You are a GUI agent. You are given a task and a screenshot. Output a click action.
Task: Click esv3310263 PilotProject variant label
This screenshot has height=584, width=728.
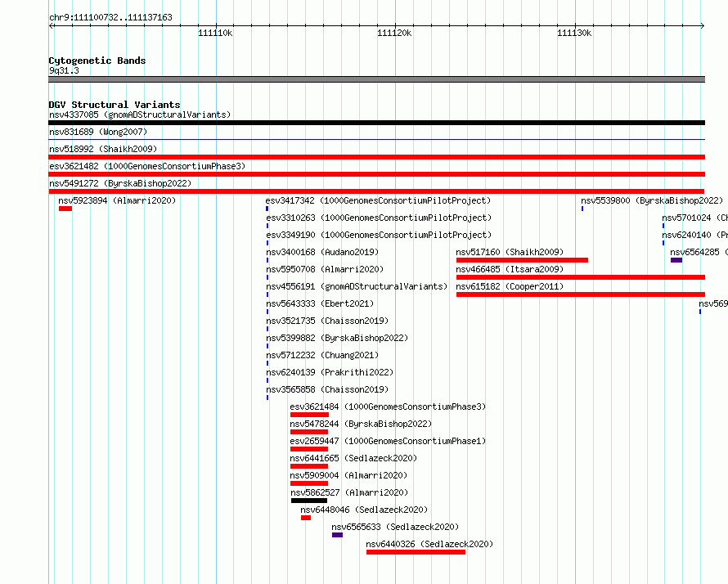(x=379, y=218)
